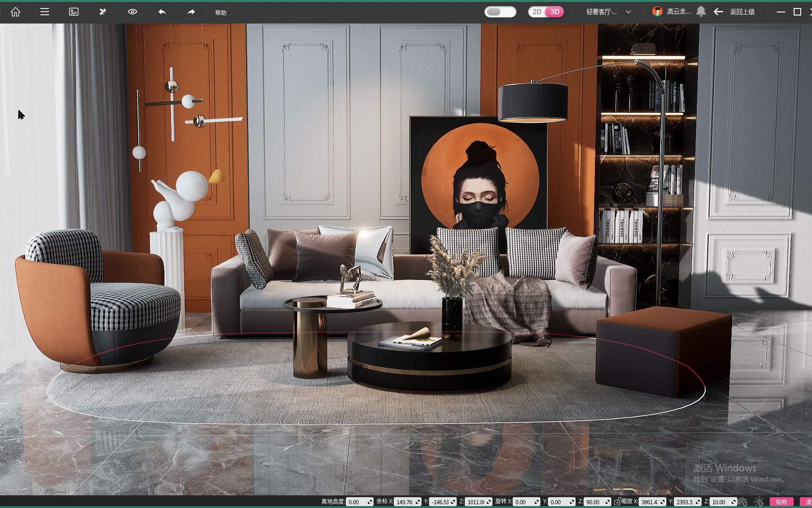Screen dimensions: 812x508
Task: Open the 高云龙 account name
Action: tap(679, 12)
